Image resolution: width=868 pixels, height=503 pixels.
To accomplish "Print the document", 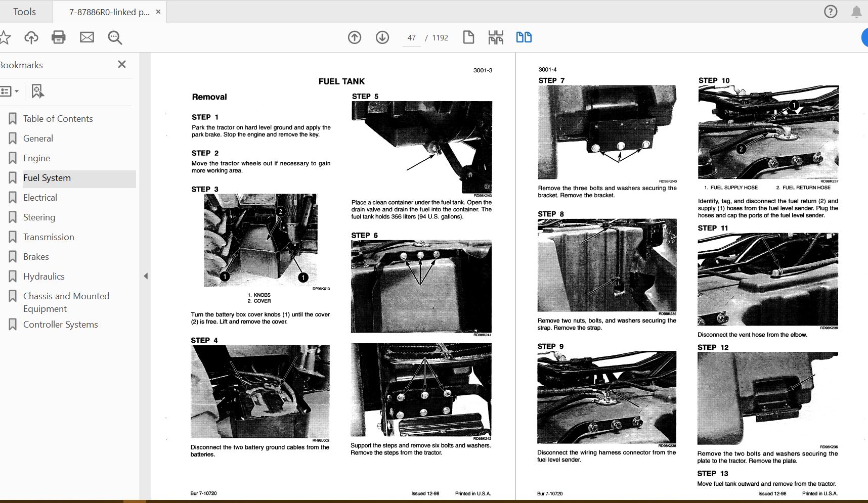I will (x=58, y=37).
